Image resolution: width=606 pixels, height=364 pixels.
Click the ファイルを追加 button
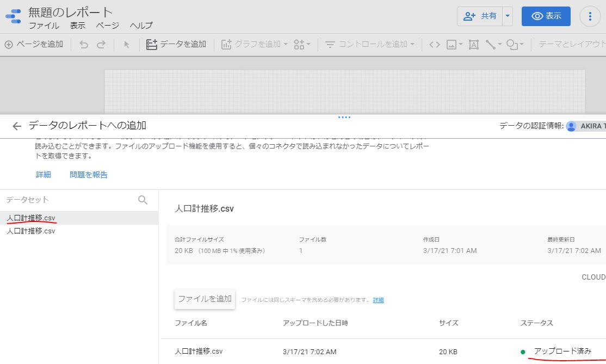205,299
